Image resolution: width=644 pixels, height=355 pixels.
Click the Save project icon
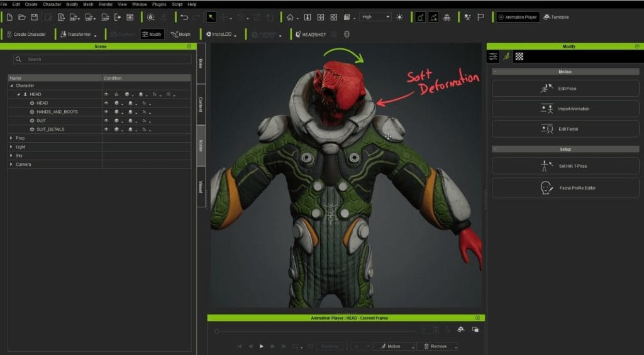point(34,17)
